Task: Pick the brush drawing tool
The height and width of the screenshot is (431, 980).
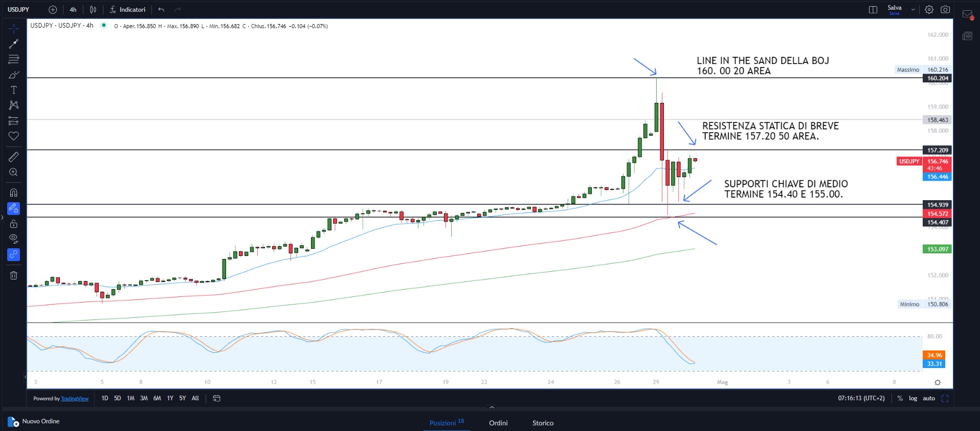Action: pyautogui.click(x=14, y=75)
